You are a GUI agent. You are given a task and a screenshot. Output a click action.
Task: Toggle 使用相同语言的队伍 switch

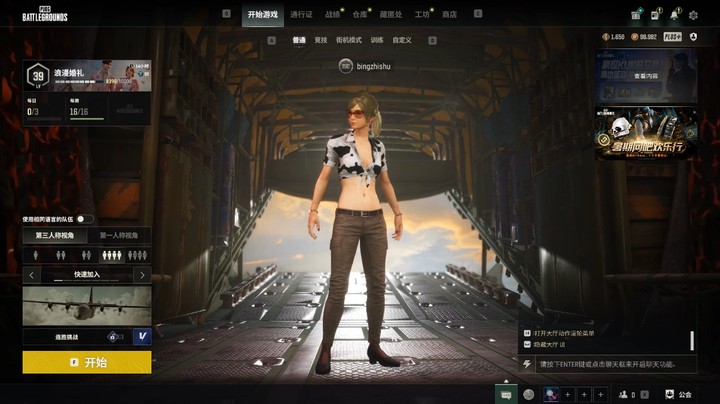84,219
